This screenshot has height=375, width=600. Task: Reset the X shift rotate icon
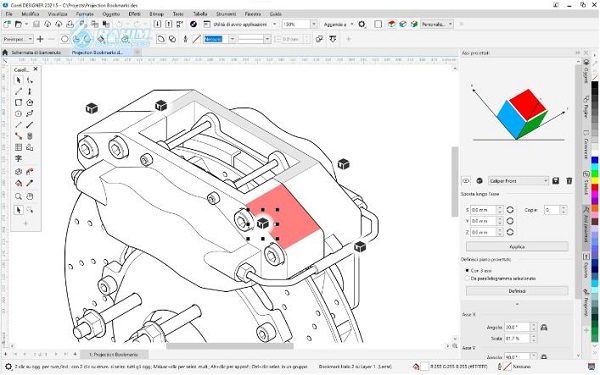click(x=510, y=210)
